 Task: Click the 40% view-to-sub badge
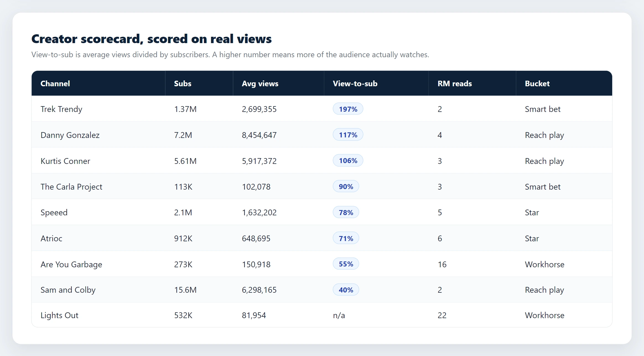click(x=346, y=290)
